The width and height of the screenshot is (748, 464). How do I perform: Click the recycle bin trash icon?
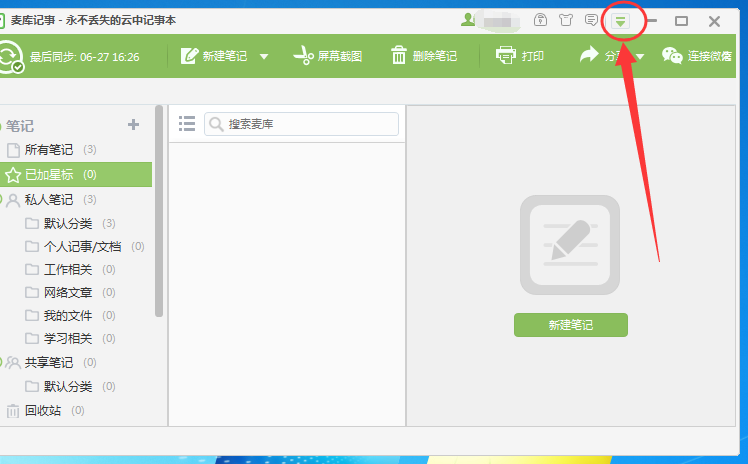point(13,411)
